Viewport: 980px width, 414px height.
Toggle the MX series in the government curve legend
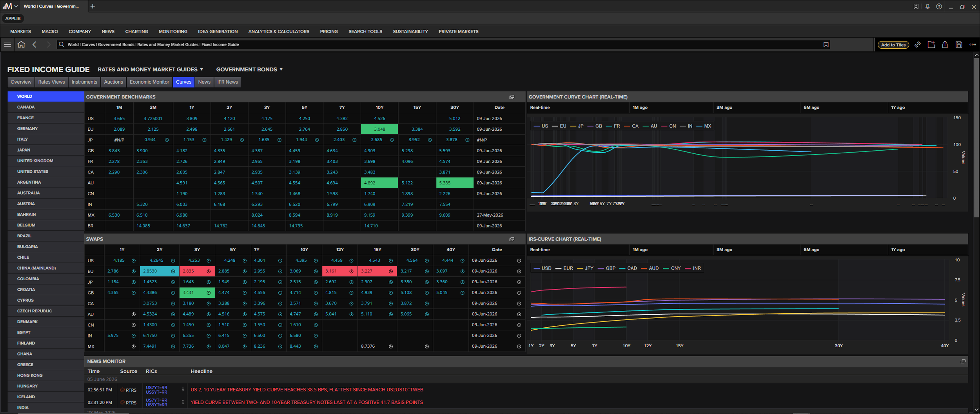[704, 126]
